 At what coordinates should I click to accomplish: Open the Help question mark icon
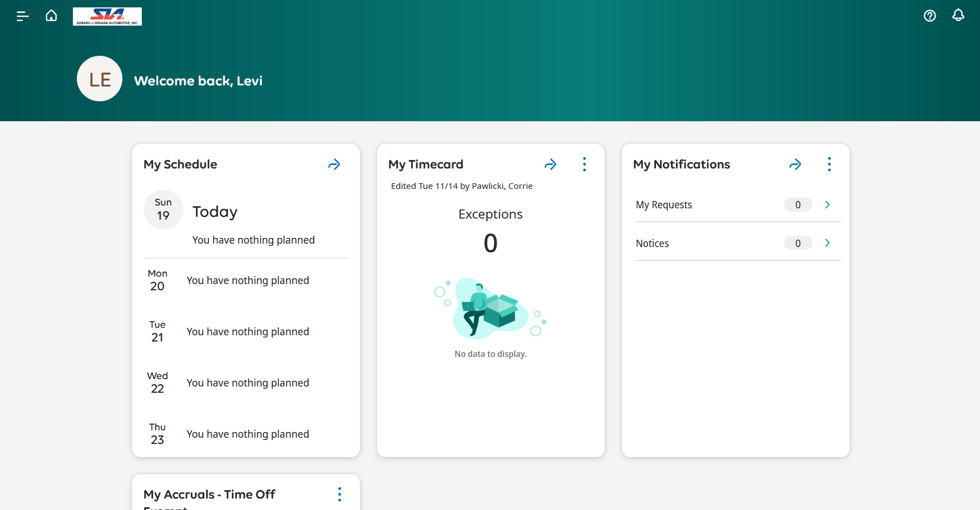(x=929, y=16)
